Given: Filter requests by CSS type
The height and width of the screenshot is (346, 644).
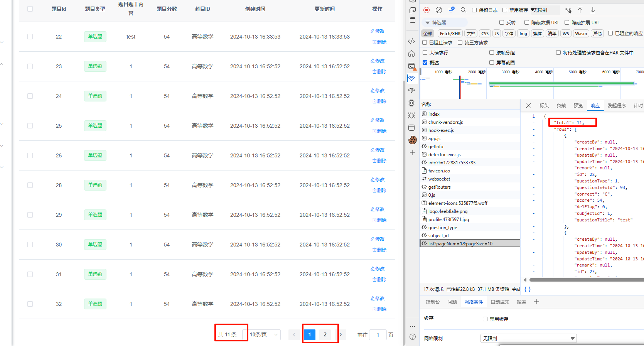Looking at the screenshot, I should pos(485,34).
